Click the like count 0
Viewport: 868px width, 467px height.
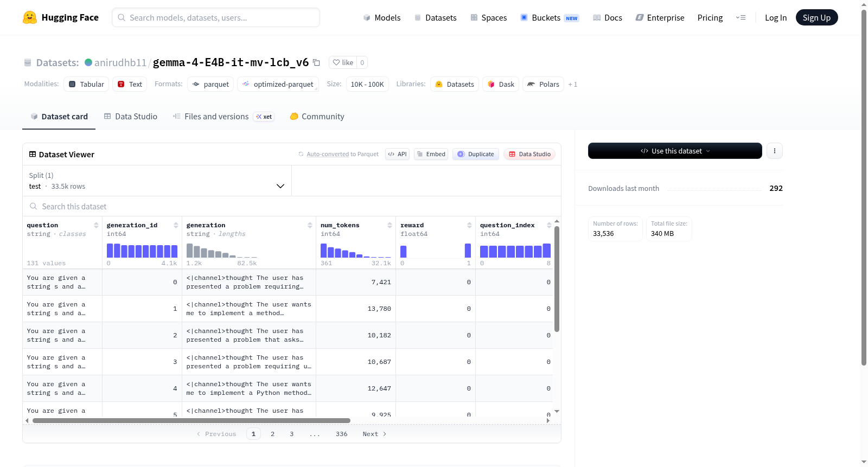click(x=362, y=62)
